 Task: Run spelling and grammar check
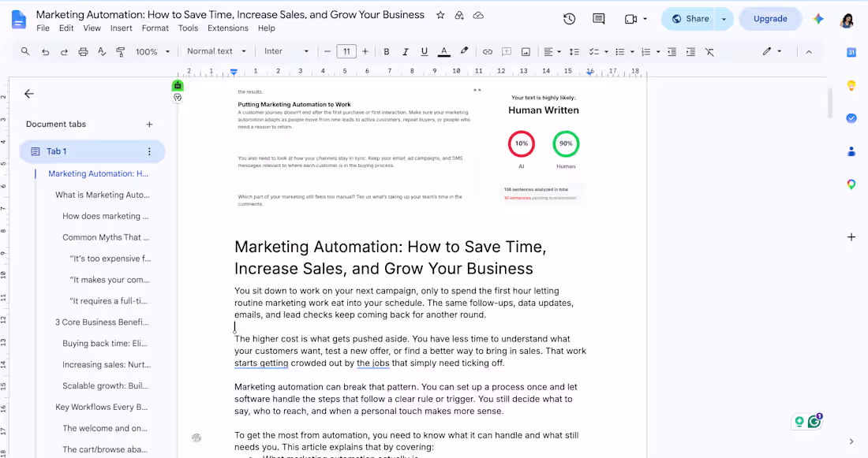[102, 51]
